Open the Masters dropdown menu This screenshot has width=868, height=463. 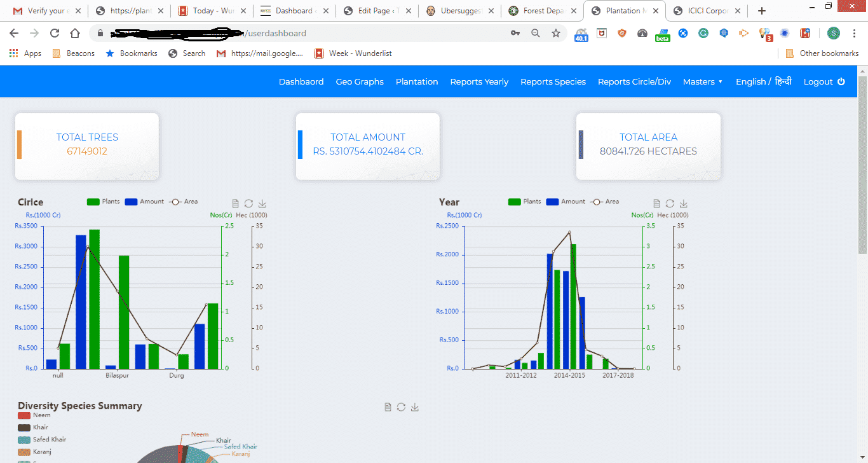click(x=702, y=81)
